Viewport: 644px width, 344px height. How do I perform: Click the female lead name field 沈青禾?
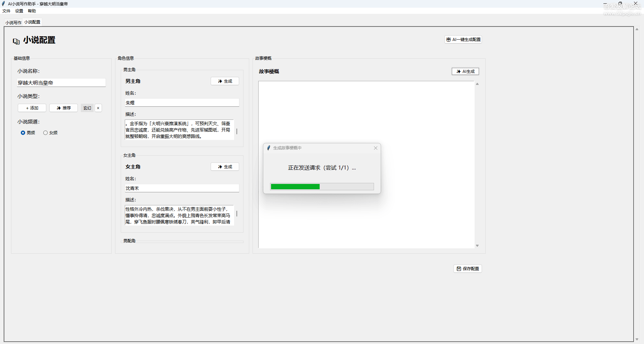pyautogui.click(x=182, y=188)
